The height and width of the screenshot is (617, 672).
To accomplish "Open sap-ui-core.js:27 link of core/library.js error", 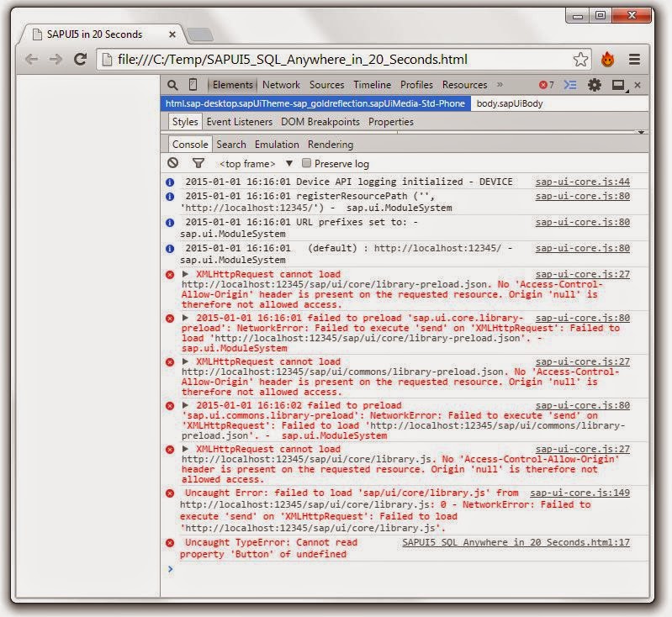I will 583,449.
